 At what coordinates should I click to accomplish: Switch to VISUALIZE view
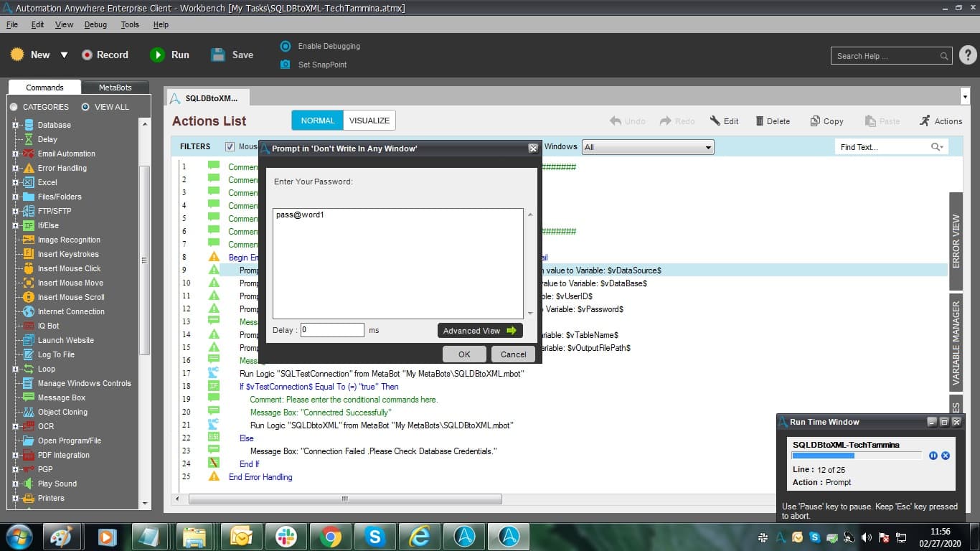(x=369, y=121)
